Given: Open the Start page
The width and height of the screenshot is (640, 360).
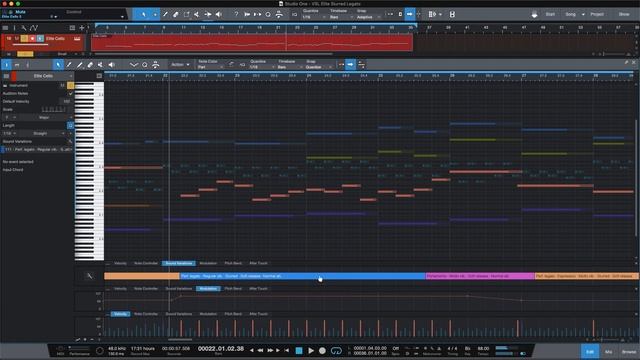Looking at the screenshot, I should click(x=550, y=14).
